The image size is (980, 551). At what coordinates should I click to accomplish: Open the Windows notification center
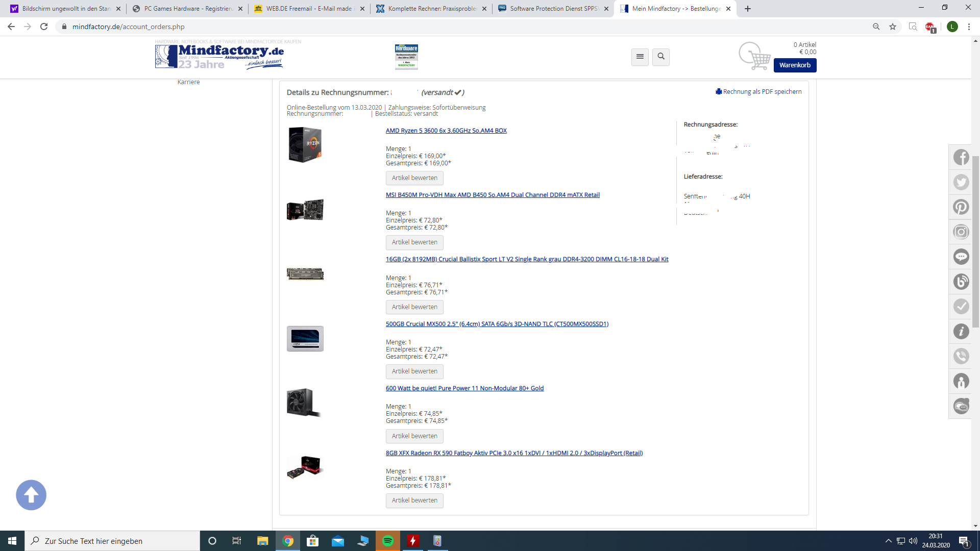click(964, 541)
